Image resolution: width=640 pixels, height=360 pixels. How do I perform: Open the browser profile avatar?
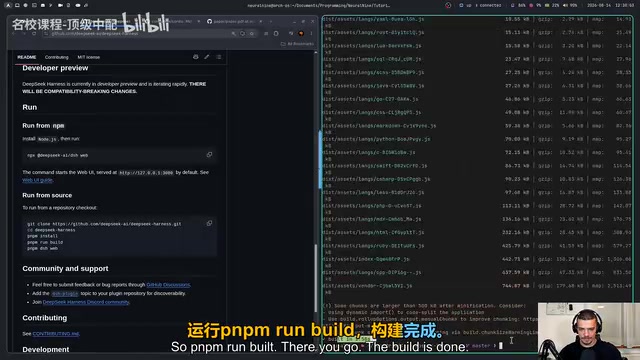click(301, 33)
